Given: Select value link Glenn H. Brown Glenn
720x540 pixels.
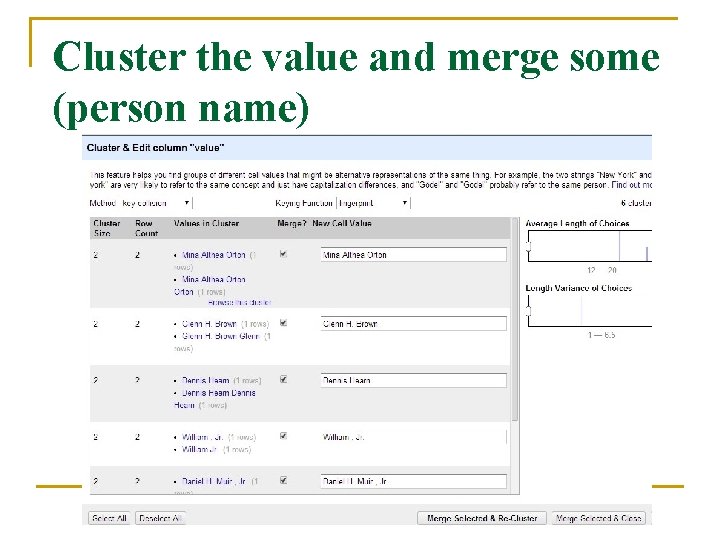Looking at the screenshot, I should (x=221, y=336).
